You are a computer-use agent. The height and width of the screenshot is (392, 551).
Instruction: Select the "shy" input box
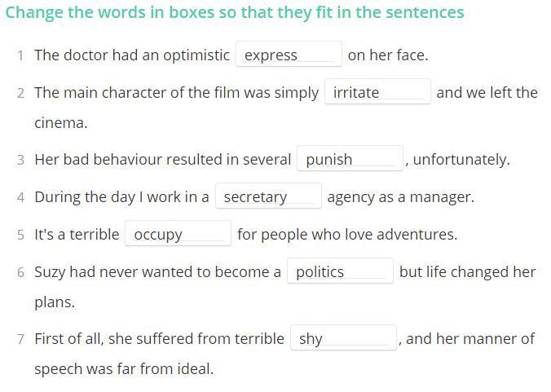pos(343,339)
